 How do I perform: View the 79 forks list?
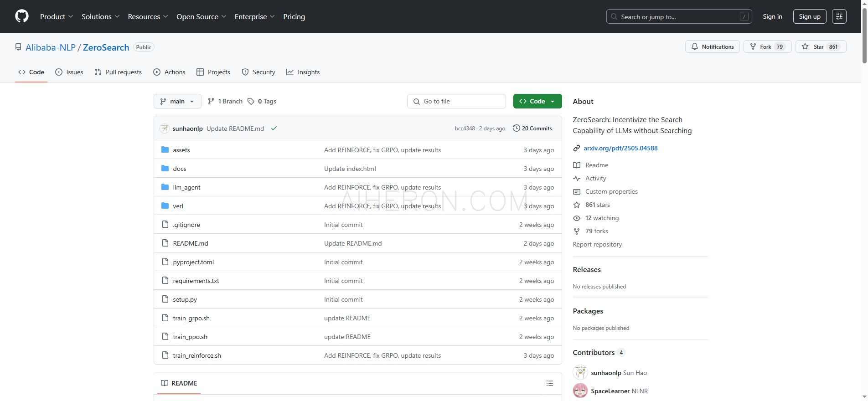click(597, 231)
